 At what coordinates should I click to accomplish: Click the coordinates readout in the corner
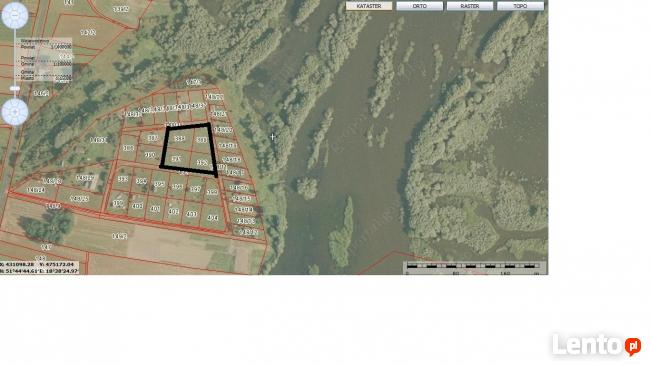[x=39, y=267]
